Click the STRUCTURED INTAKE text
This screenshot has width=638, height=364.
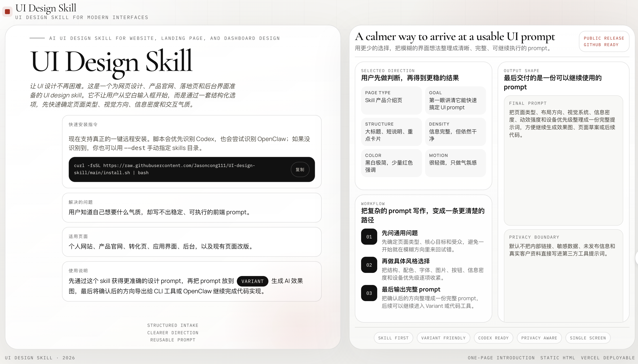point(173,325)
